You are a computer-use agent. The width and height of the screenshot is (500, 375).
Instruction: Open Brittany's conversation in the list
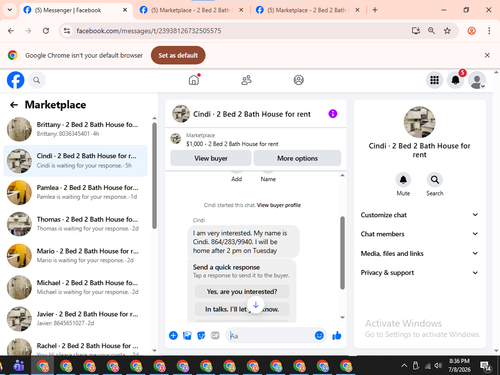[x=76, y=129]
